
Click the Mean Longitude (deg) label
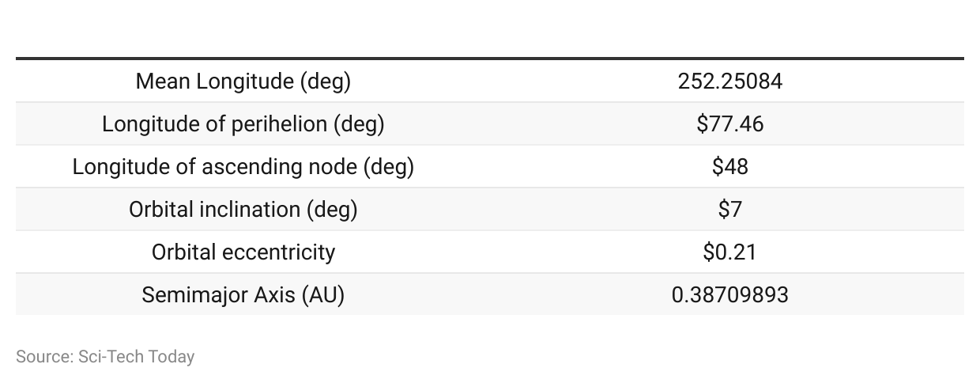coord(243,81)
